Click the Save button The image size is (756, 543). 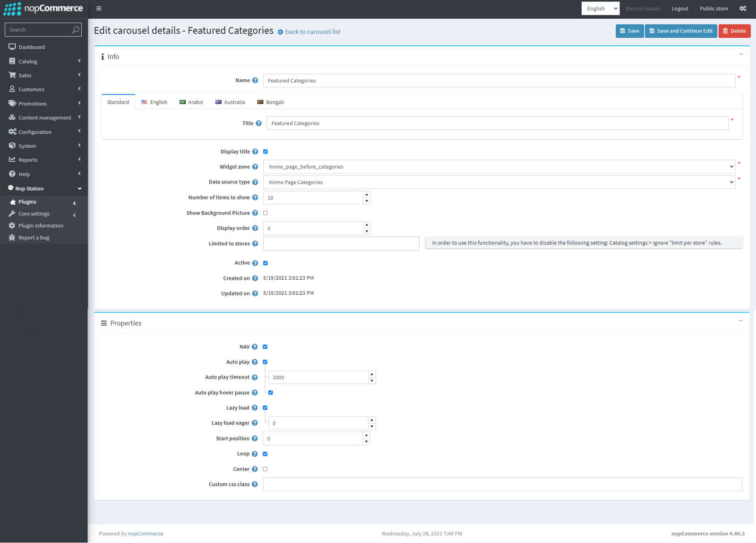coord(629,31)
